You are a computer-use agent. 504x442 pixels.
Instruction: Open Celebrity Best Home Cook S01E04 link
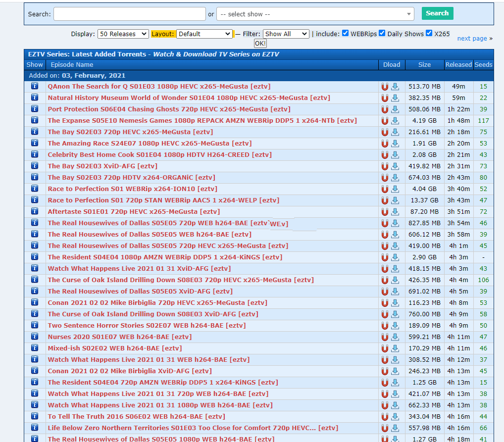tap(160, 154)
